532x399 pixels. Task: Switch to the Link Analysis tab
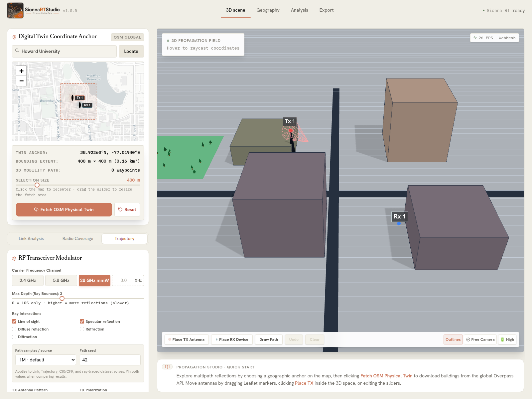tap(31, 238)
